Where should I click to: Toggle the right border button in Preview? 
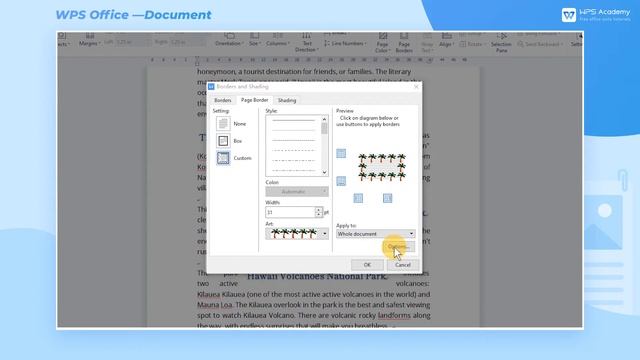tap(387, 198)
